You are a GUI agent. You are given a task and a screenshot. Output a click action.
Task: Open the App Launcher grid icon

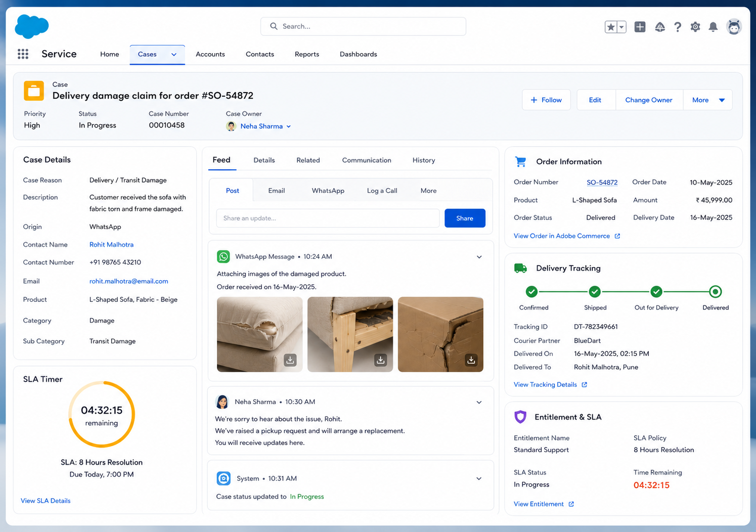point(23,54)
